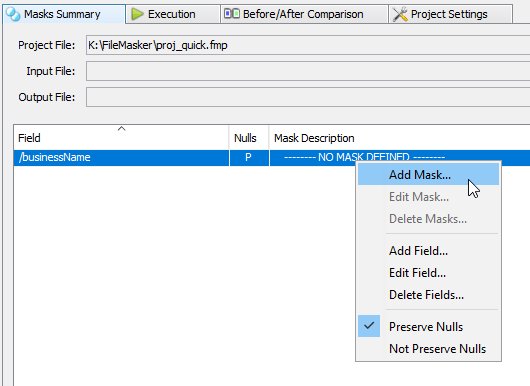Choose Delete Fields... from context menu
Viewport: 530px width, 386px height.
428,295
